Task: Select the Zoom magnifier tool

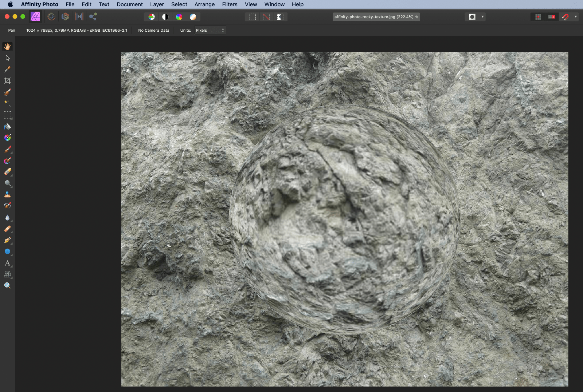Action: (7, 286)
